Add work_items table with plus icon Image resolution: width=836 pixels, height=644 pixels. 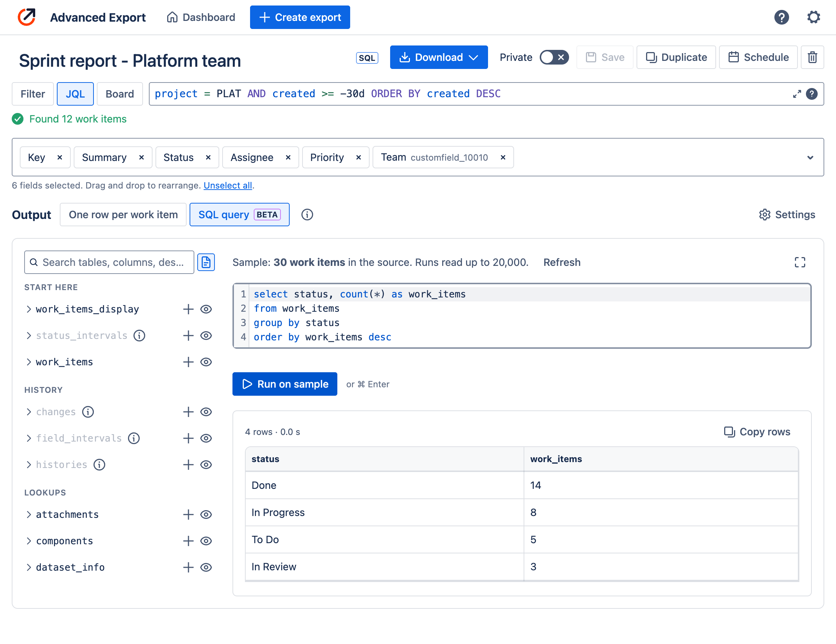[188, 362]
